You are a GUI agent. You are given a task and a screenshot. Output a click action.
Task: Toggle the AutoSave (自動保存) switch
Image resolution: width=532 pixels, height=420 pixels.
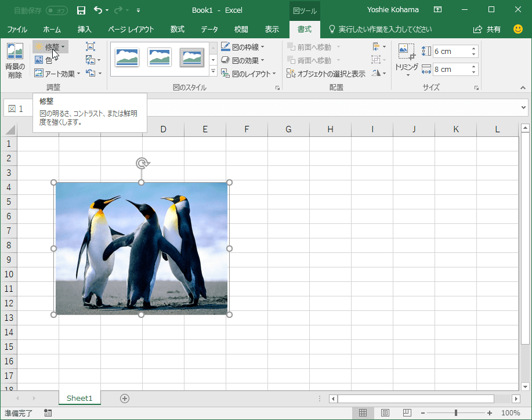point(56,10)
